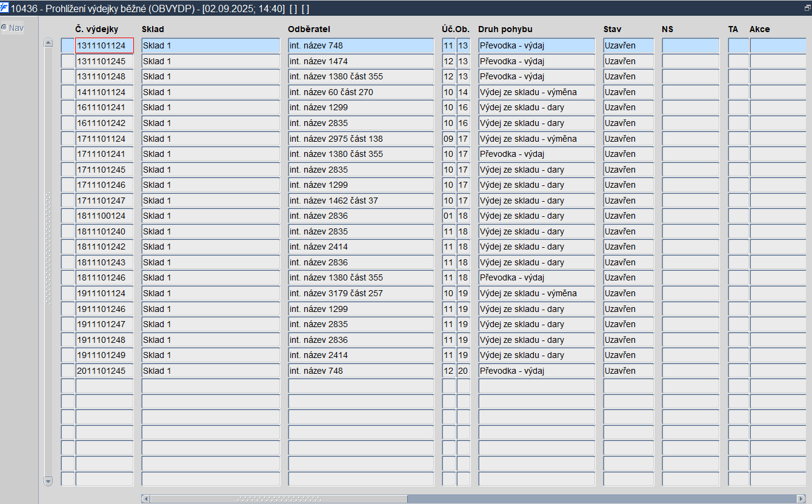The height and width of the screenshot is (504, 812).
Task: Select issue number 1711101241
Action: [104, 154]
